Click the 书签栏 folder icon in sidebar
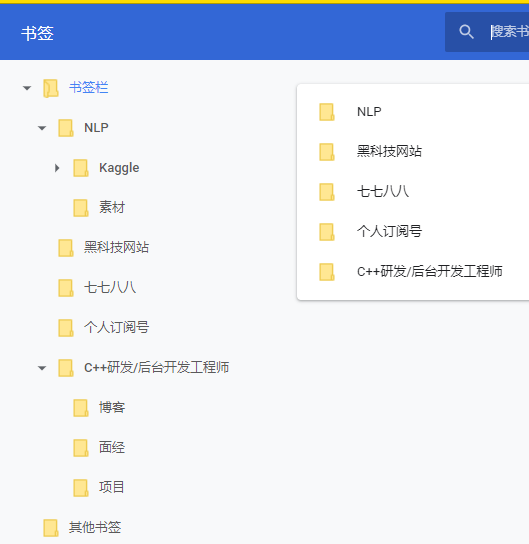This screenshot has height=544, width=529. (51, 88)
